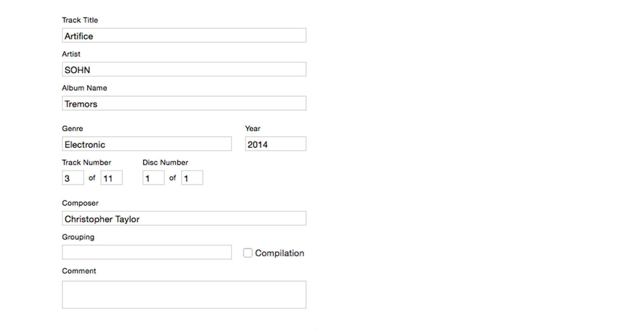Select the Album Name field with Tremors

tap(184, 103)
